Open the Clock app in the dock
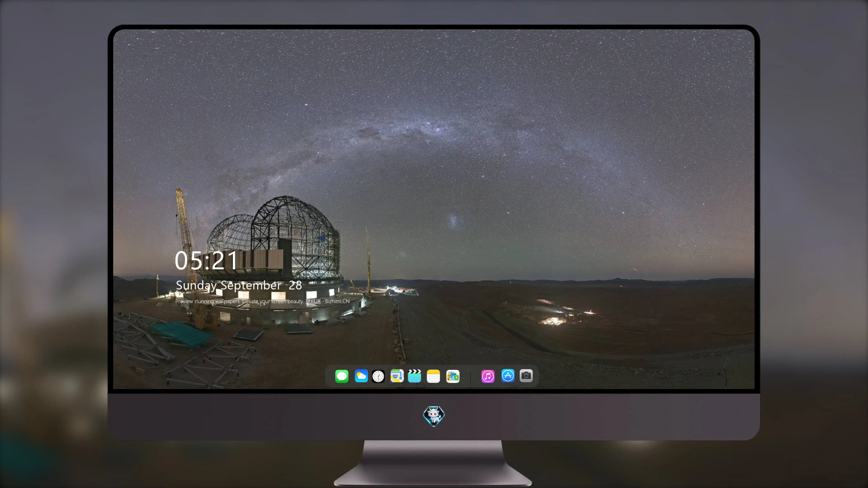Screen dimensions: 868x488 click(x=378, y=376)
